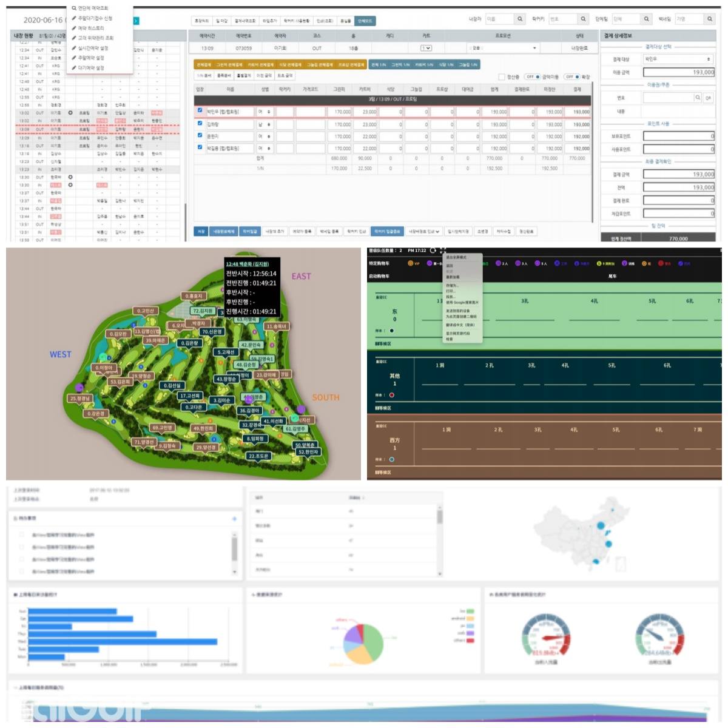Click magnifier icon in 번호 coupon field
The width and height of the screenshot is (728, 728).
coord(698,98)
